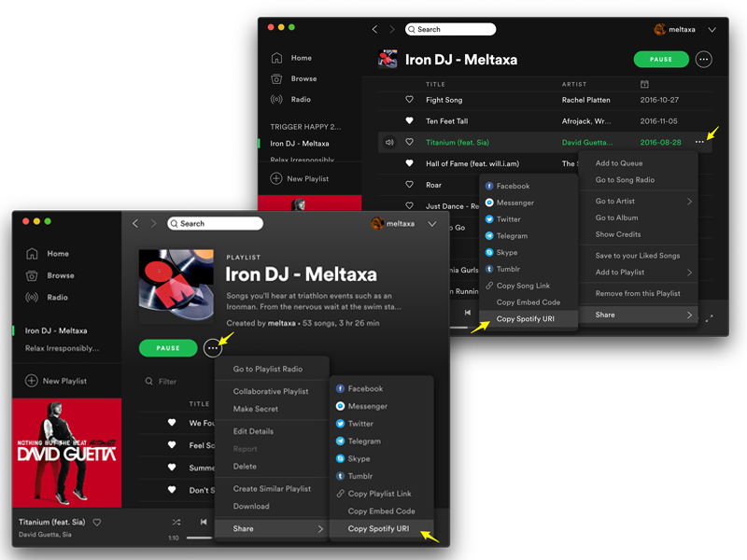747x560 pixels.
Task: Enable shuffle in front window player
Action: 176,523
